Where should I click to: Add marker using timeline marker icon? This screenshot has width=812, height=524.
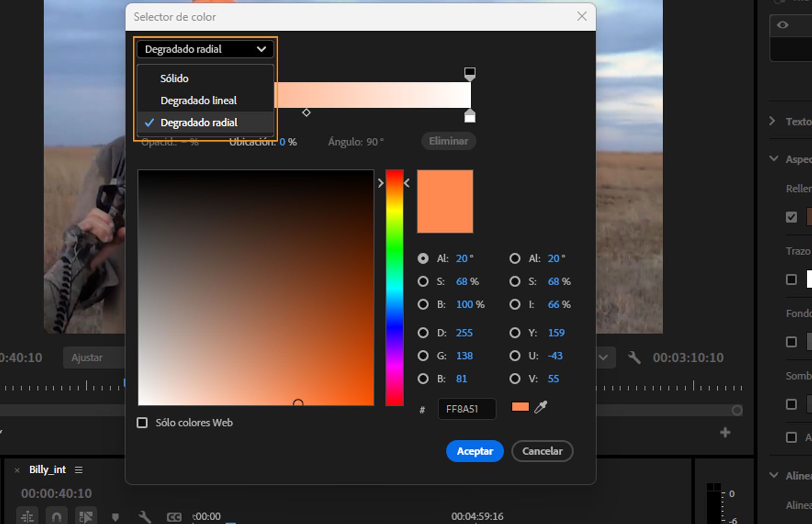115,516
